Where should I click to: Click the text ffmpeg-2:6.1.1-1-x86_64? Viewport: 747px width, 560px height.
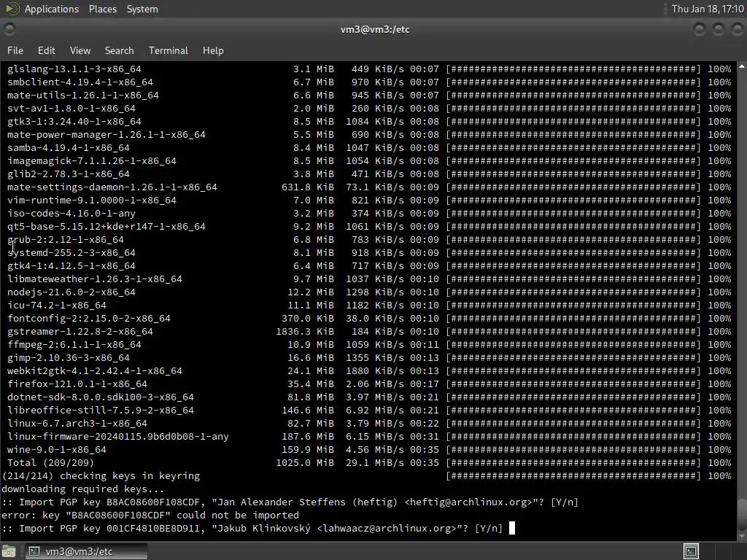74,345
